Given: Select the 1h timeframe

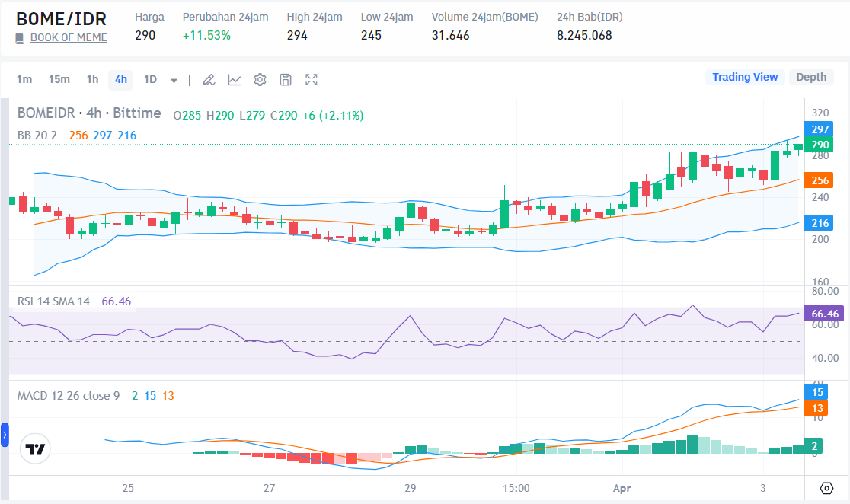Looking at the screenshot, I should point(93,80).
